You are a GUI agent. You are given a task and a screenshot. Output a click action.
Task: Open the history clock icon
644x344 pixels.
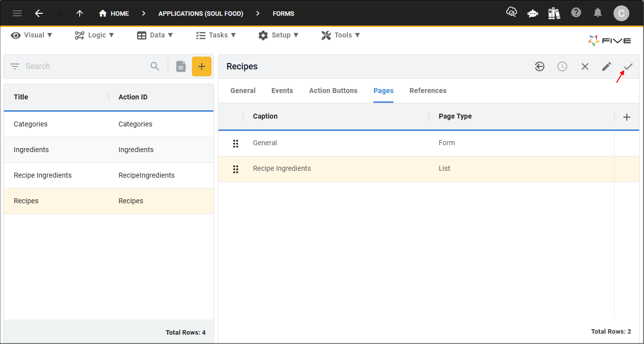coord(562,66)
